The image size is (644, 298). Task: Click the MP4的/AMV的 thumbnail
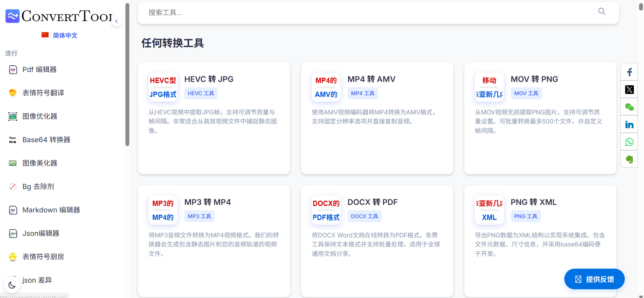pyautogui.click(x=326, y=87)
